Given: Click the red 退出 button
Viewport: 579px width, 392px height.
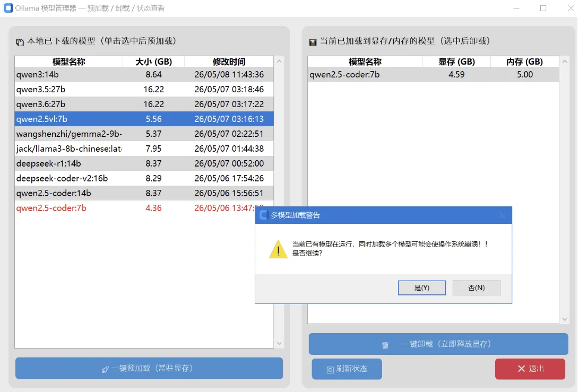Looking at the screenshot, I should [x=530, y=369].
